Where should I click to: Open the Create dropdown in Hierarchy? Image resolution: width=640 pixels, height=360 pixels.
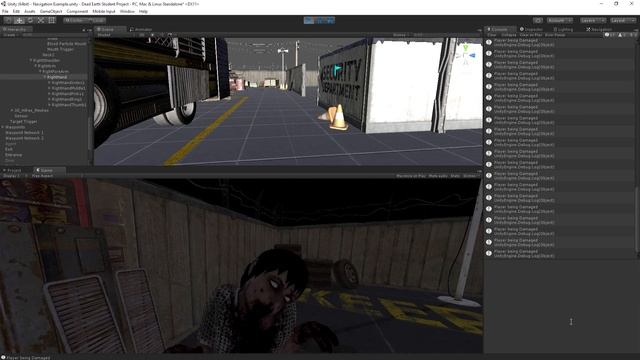(x=10, y=35)
